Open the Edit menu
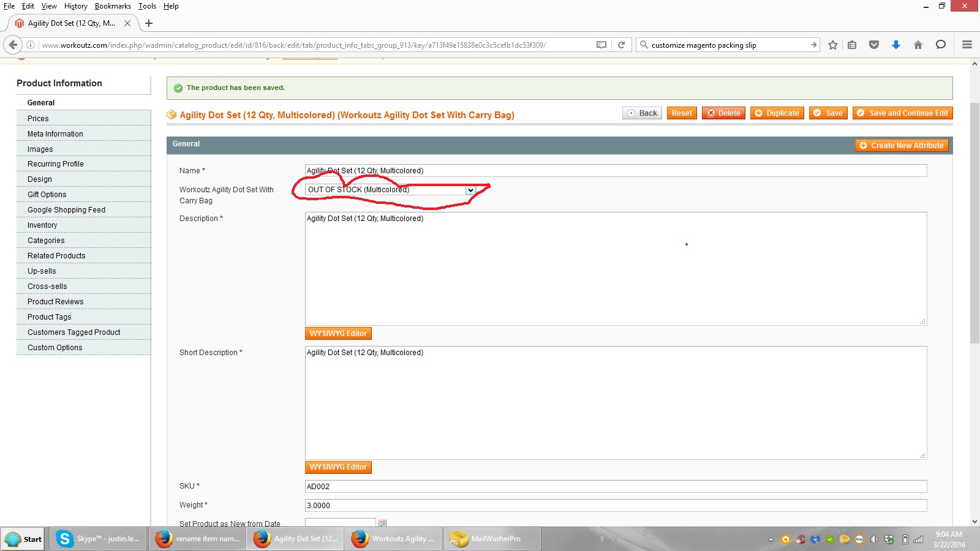The height and width of the screenshot is (551, 980). (28, 6)
